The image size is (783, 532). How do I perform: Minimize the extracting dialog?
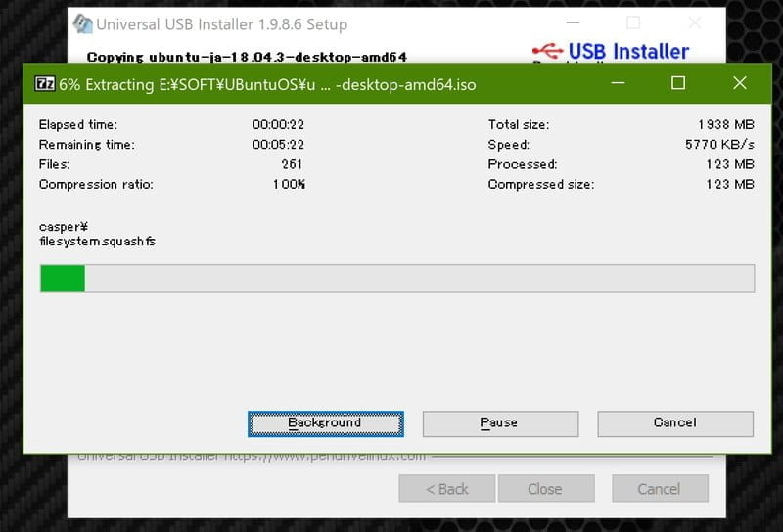pyautogui.click(x=618, y=83)
